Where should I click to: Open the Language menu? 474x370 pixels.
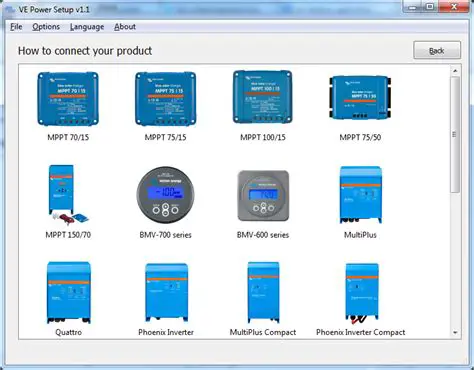point(87,27)
